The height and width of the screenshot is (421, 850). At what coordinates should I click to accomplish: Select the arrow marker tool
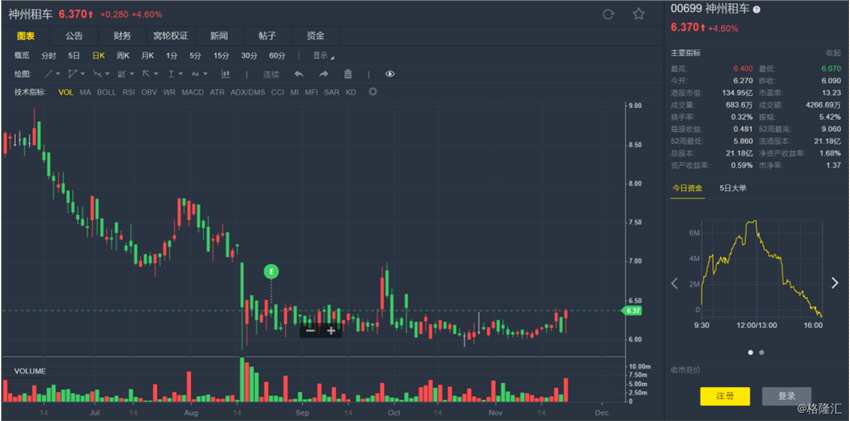[146, 74]
